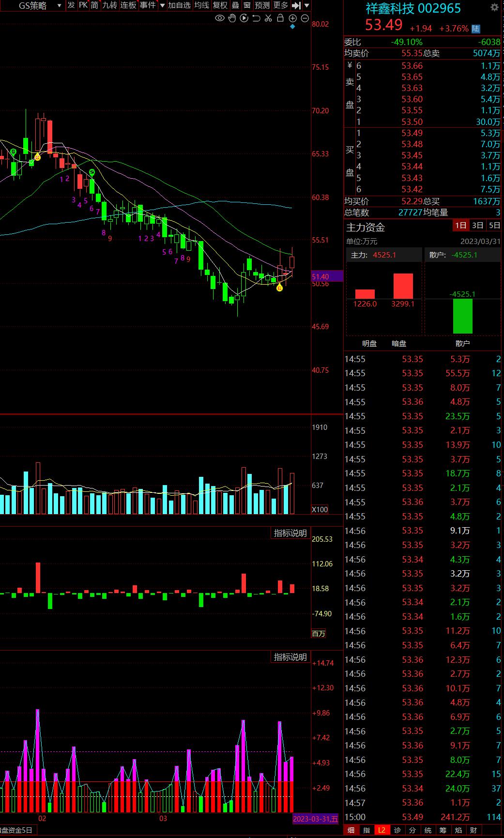Image resolution: width=504 pixels, height=838 pixels.
Task: Switch to the 焰 tab
Action: tap(458, 830)
